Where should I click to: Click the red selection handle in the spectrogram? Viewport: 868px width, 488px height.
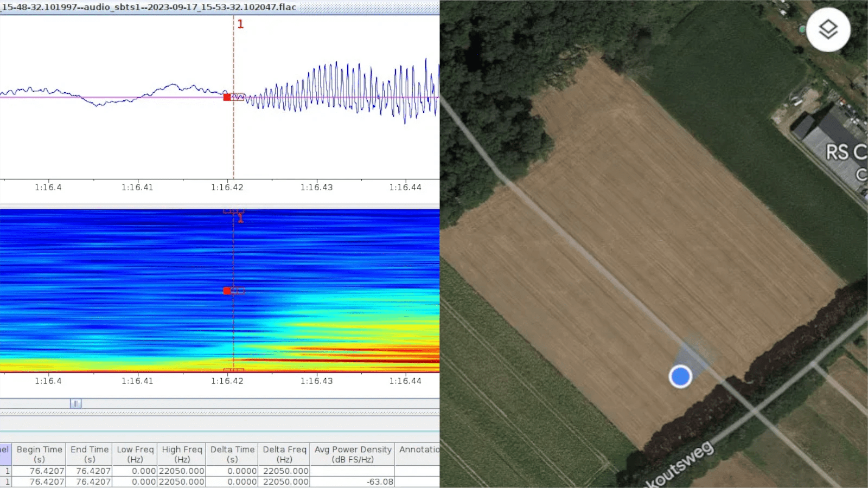(227, 291)
